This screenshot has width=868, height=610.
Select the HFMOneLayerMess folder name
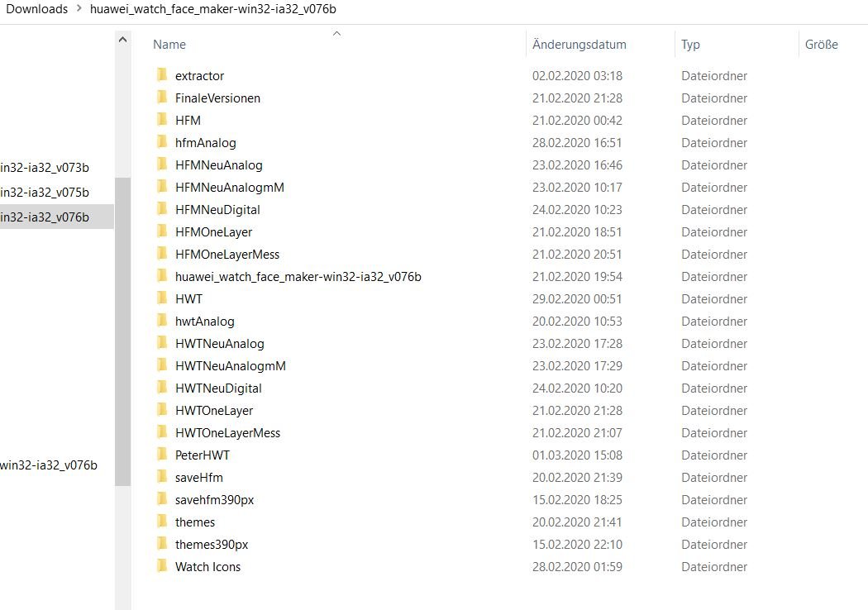click(x=227, y=254)
